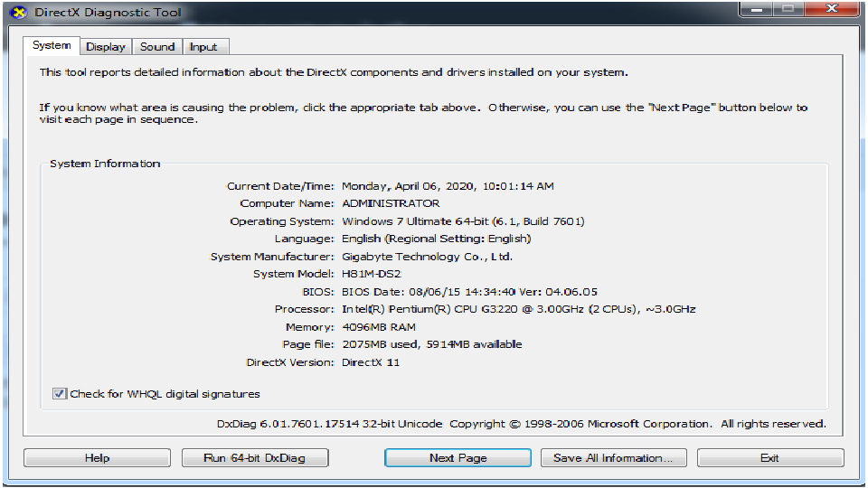Click the DirectX icon in title bar
The image size is (868, 488).
pos(18,12)
